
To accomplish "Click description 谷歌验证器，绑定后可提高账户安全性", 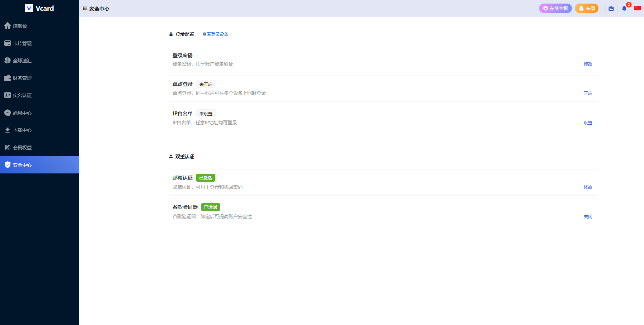I will pyautogui.click(x=212, y=216).
